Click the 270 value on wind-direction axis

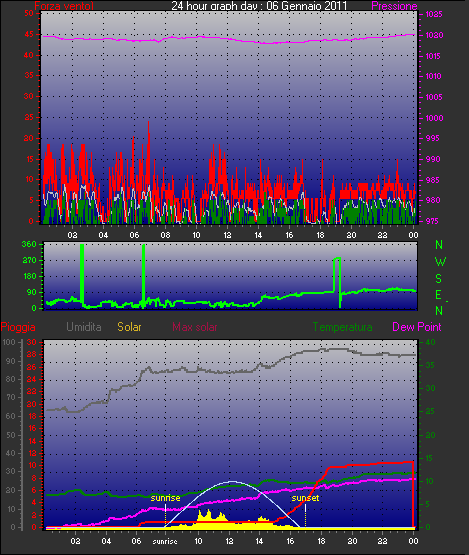29,261
